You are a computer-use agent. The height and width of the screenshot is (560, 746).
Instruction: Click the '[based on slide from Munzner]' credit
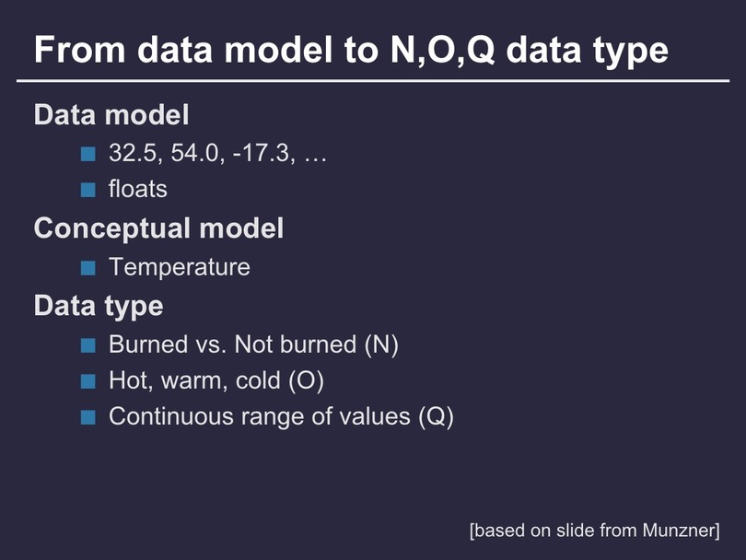[x=595, y=531]
